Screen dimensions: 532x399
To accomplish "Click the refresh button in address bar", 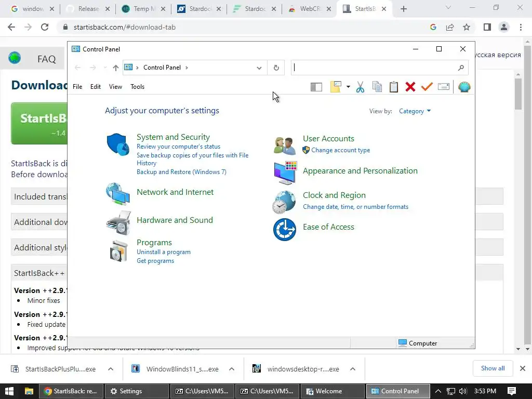I will (x=276, y=68).
